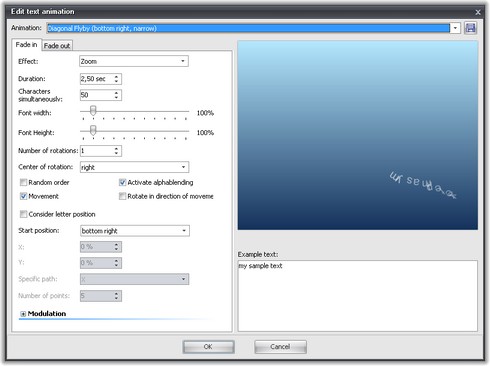This screenshot has height=366, width=490.
Task: Click the Font Height slider handle
Action: [93, 130]
